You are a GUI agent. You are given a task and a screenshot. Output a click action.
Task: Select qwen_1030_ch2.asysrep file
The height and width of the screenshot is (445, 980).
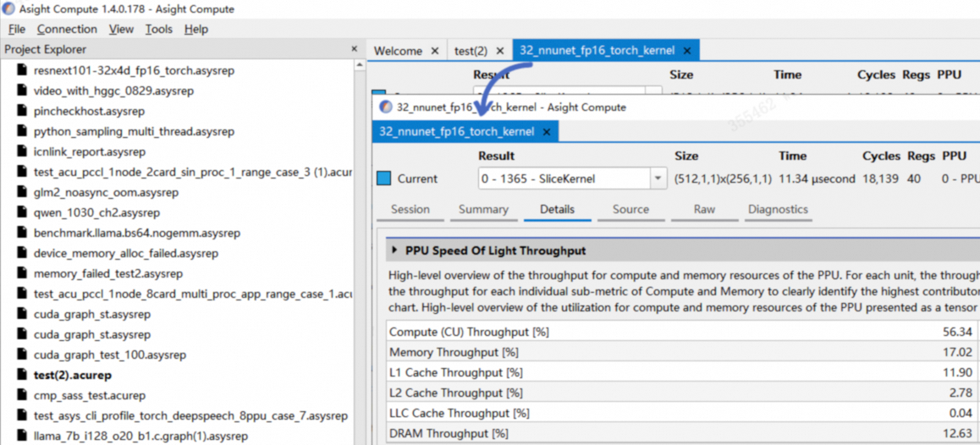[96, 213]
